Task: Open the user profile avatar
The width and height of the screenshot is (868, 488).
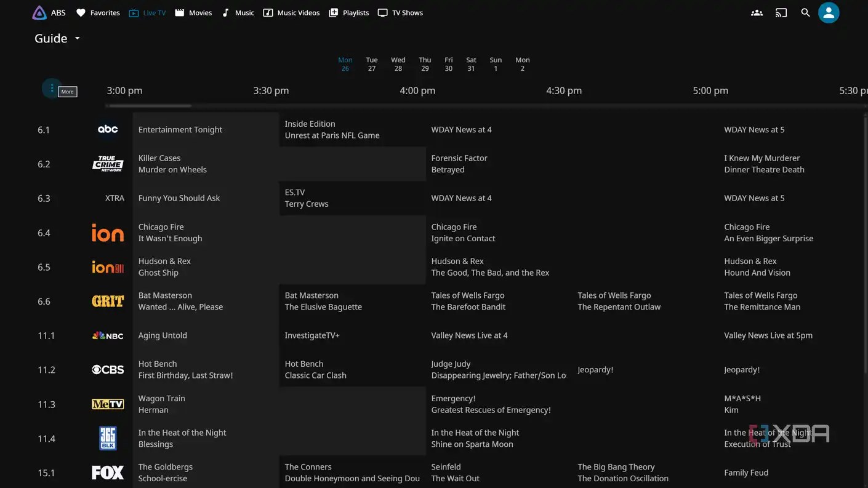Action: point(829,12)
